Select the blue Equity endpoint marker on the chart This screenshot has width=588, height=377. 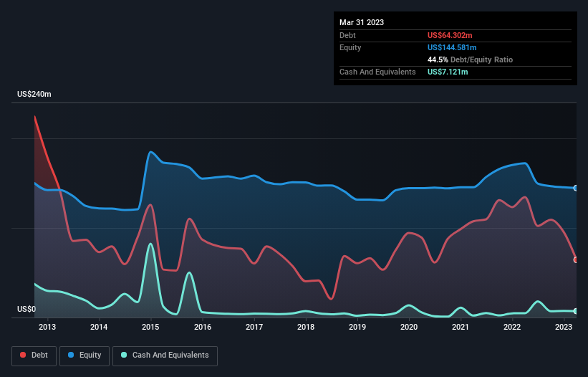tap(576, 188)
